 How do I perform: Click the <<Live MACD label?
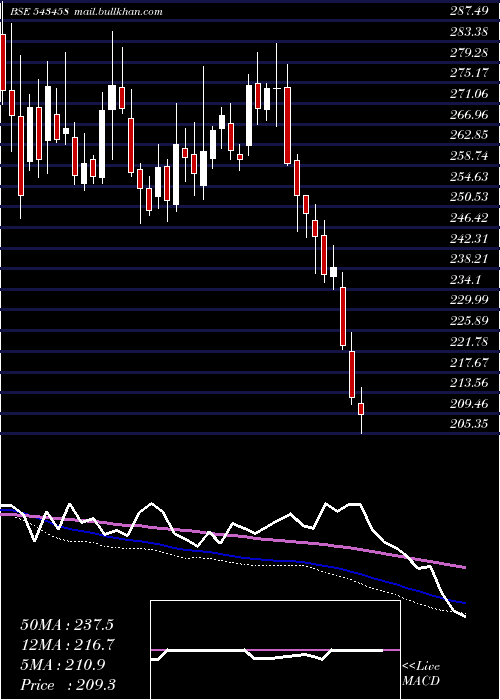tap(421, 673)
